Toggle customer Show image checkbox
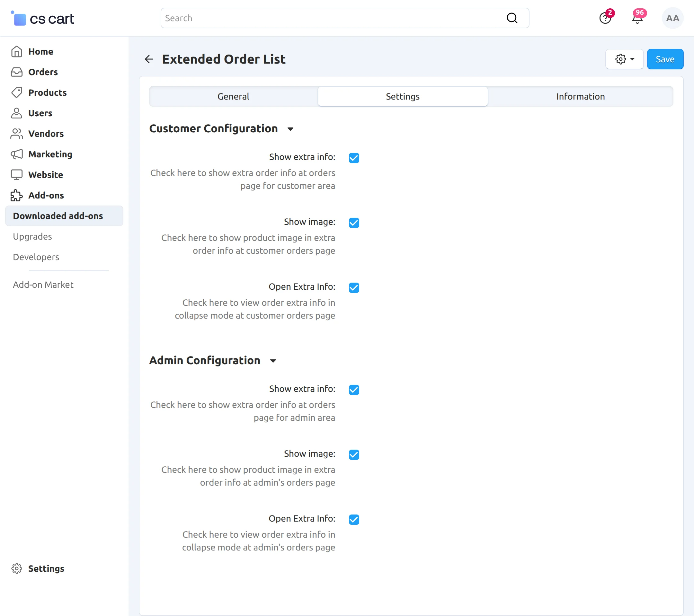Image resolution: width=694 pixels, height=616 pixels. click(x=354, y=223)
